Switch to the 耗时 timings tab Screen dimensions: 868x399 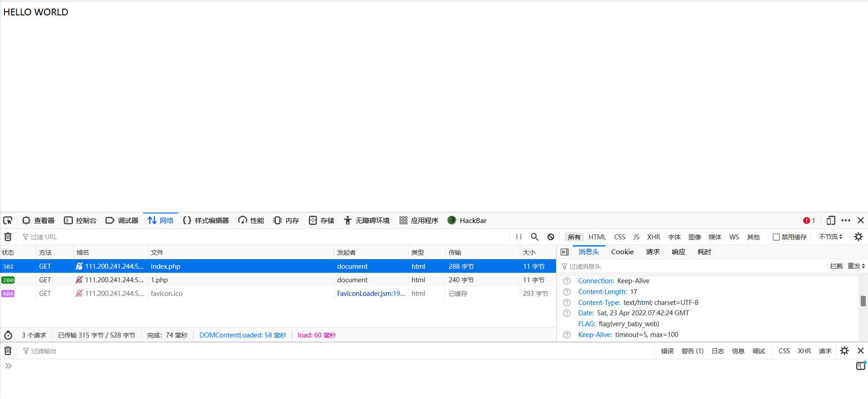pyautogui.click(x=704, y=252)
